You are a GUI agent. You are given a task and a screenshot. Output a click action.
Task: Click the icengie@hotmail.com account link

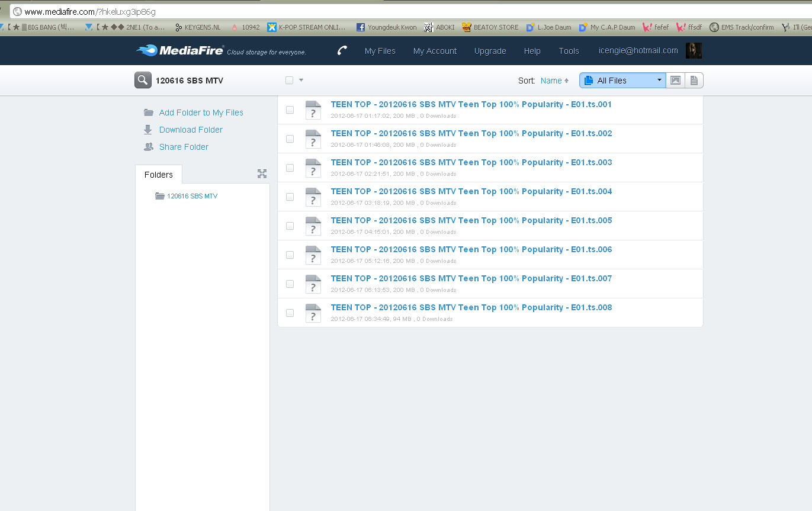pos(638,50)
